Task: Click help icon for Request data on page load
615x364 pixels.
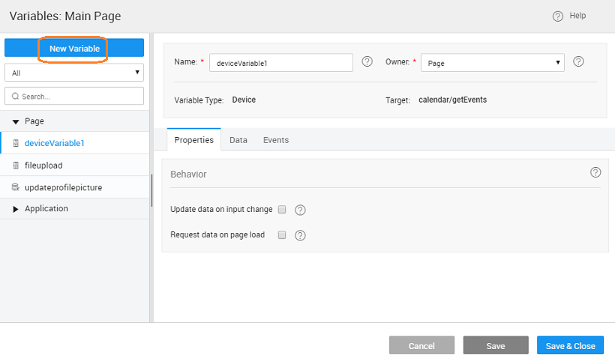Action: click(x=300, y=235)
